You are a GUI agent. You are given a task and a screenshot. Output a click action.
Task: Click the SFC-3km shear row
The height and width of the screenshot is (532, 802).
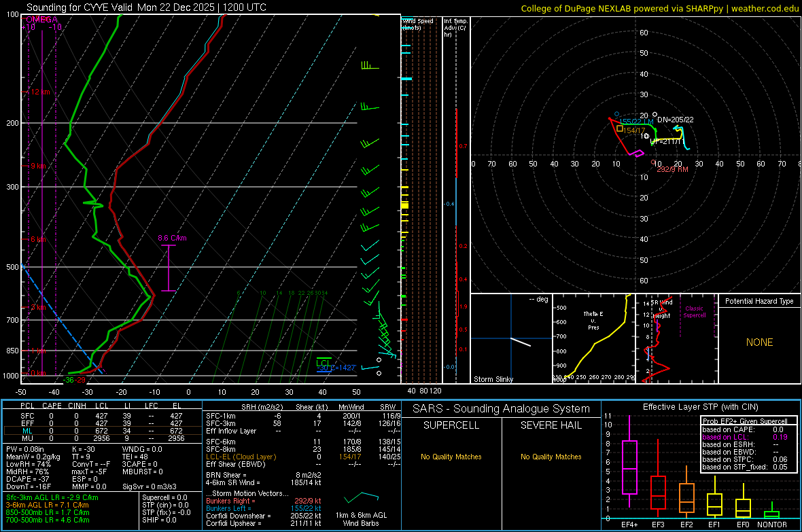[303, 423]
